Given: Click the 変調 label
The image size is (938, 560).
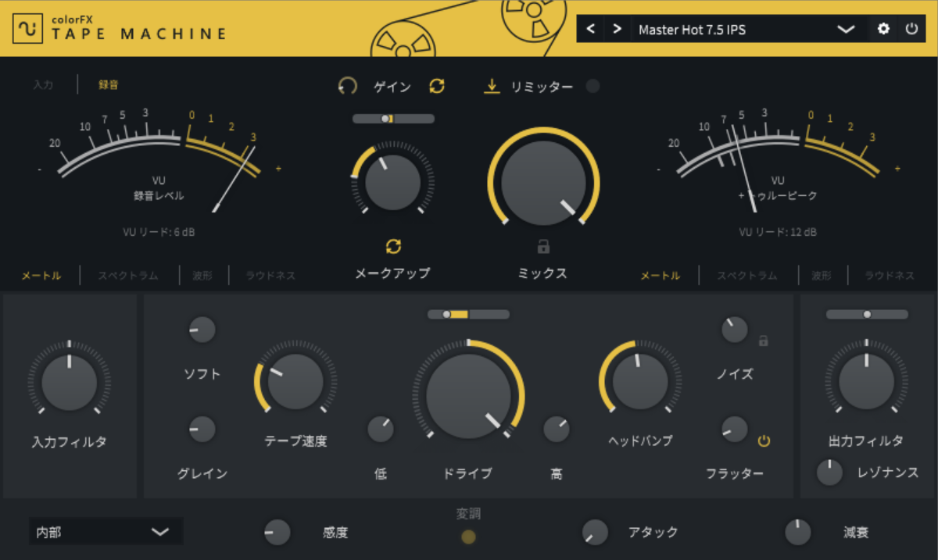Looking at the screenshot, I should click(468, 513).
